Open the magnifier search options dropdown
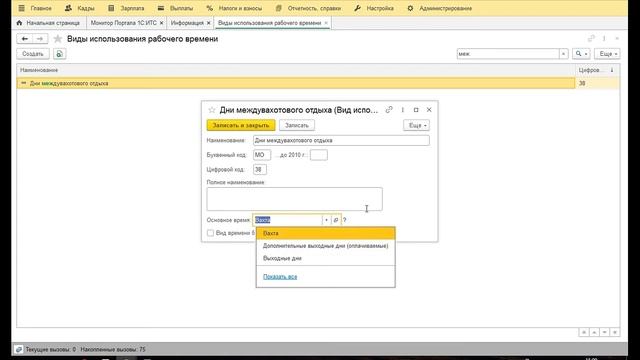The image size is (640, 360). [581, 54]
